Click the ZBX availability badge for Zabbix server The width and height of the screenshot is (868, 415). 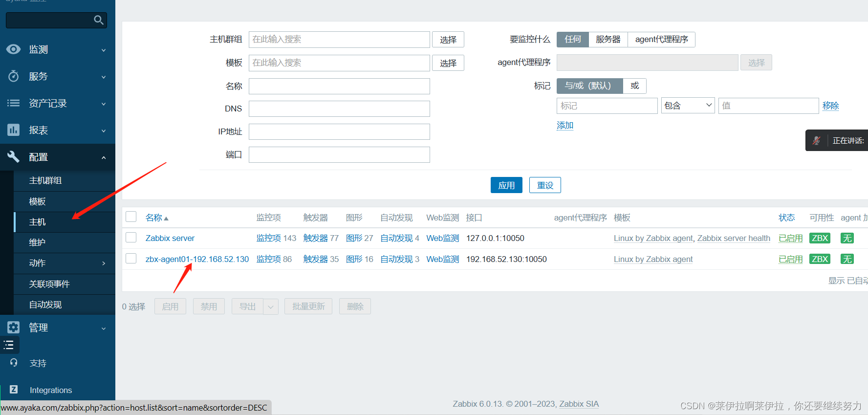(x=820, y=238)
